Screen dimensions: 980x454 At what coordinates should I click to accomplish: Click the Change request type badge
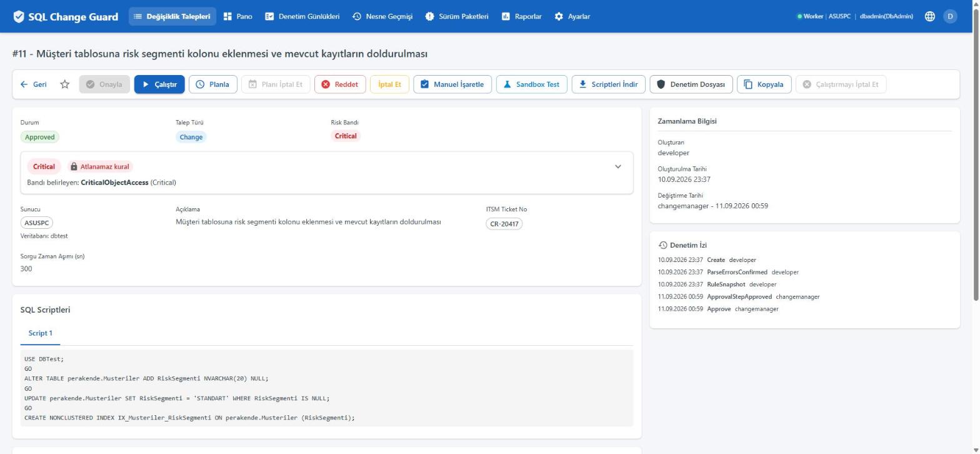click(191, 137)
